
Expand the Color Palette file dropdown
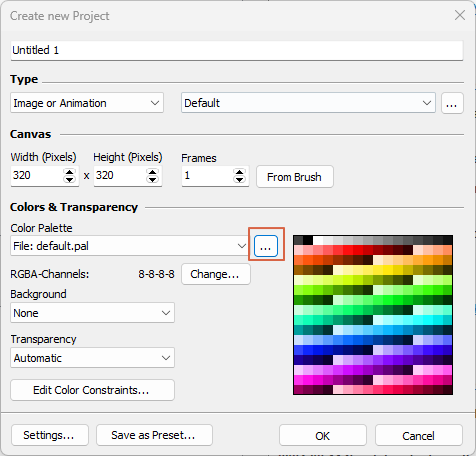[x=129, y=246]
